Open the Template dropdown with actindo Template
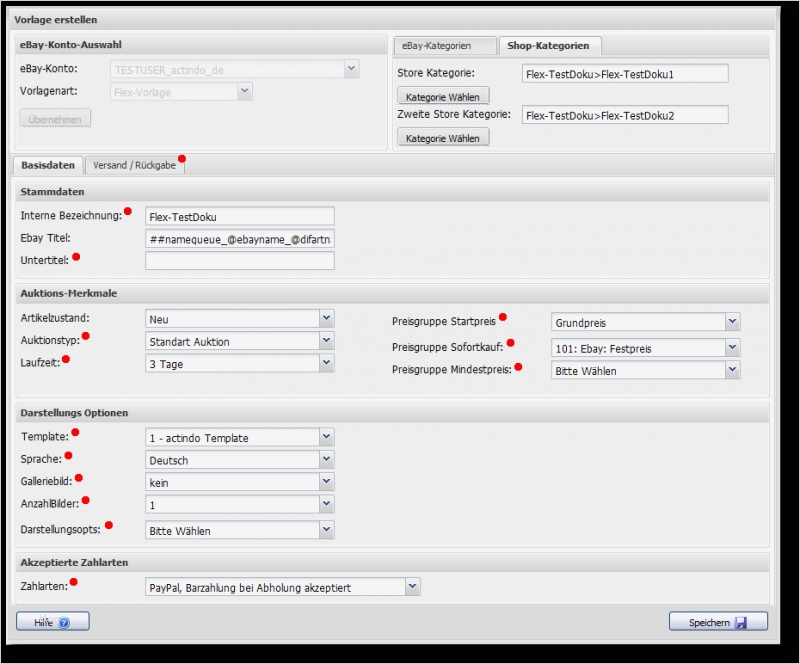 [x=327, y=437]
